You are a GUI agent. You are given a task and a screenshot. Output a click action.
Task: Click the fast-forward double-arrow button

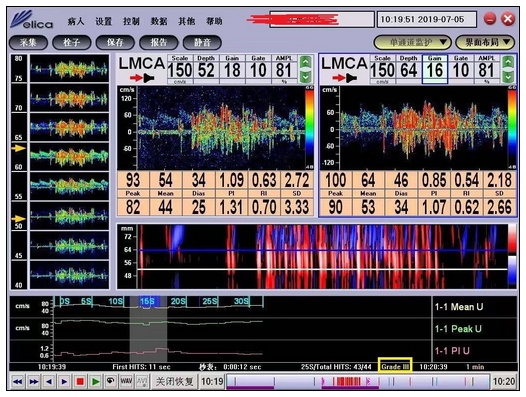(34, 382)
